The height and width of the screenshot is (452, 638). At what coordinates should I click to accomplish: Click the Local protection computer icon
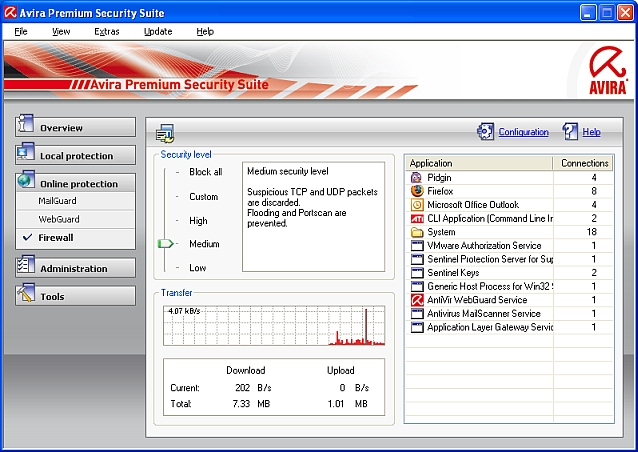pyautogui.click(x=26, y=151)
